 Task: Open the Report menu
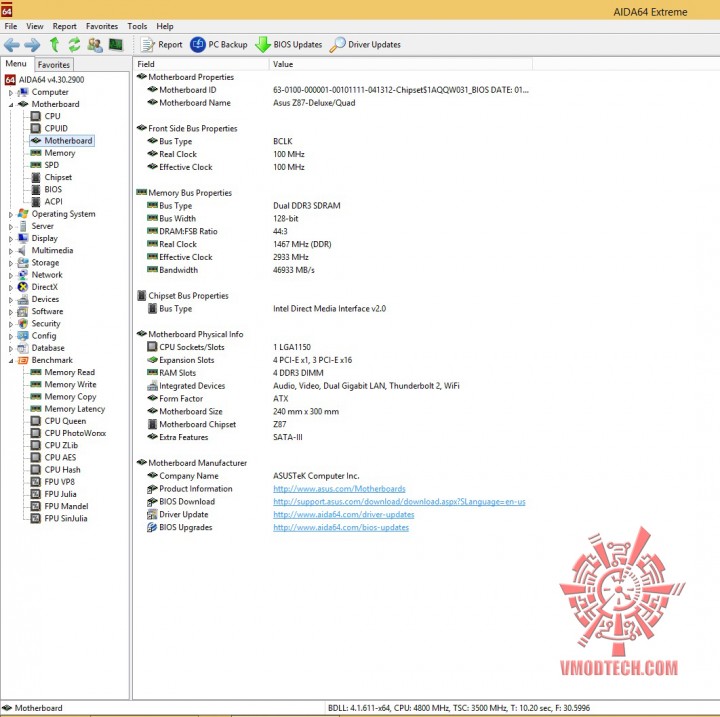click(x=65, y=26)
